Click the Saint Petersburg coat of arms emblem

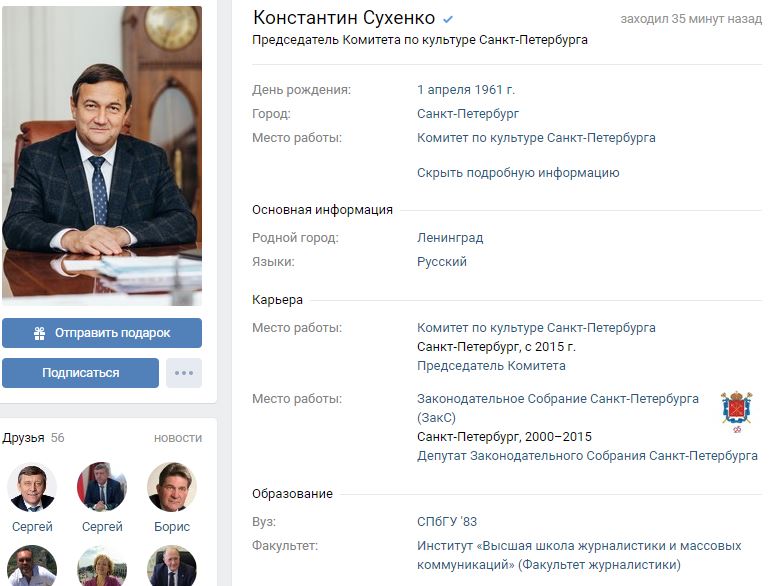pyautogui.click(x=736, y=412)
